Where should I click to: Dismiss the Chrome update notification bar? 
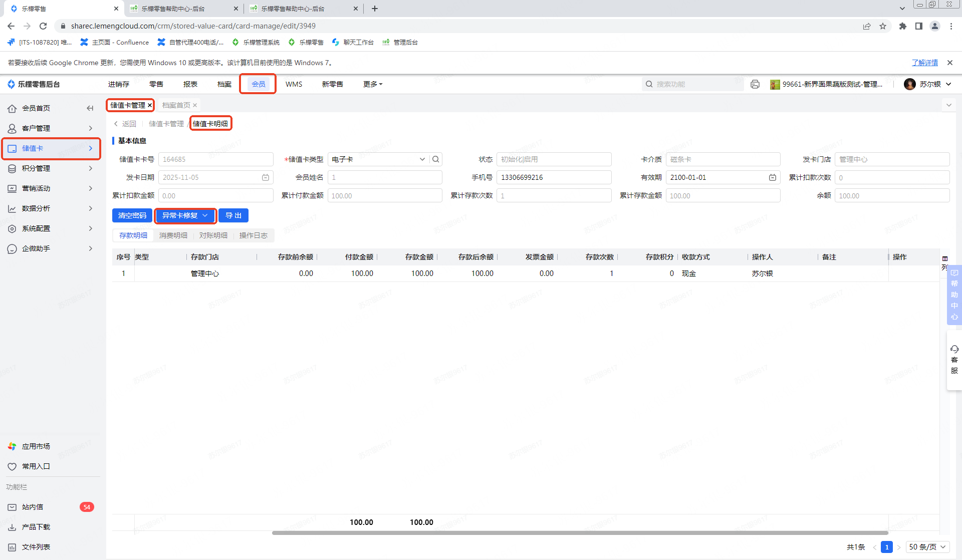point(949,63)
